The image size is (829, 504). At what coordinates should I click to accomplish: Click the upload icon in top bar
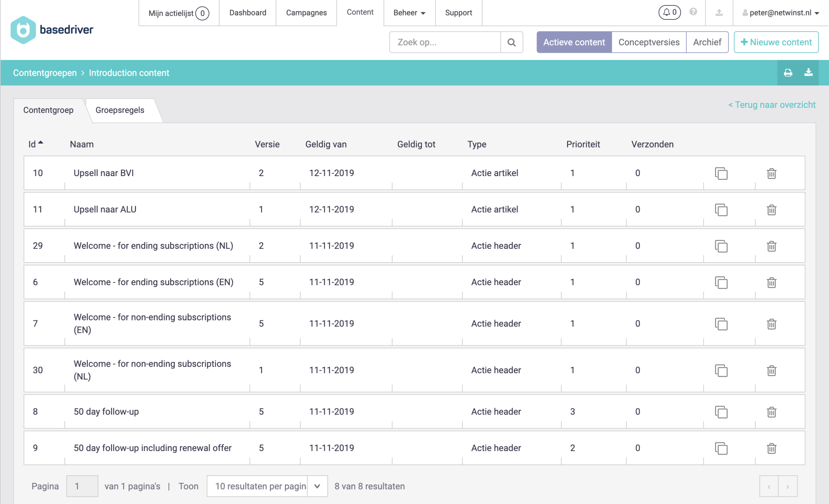click(719, 13)
